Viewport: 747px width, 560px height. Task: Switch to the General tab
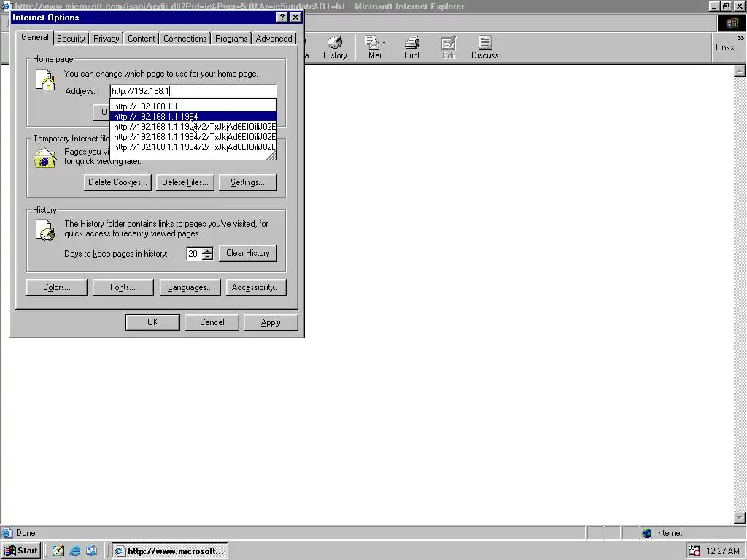coord(35,37)
